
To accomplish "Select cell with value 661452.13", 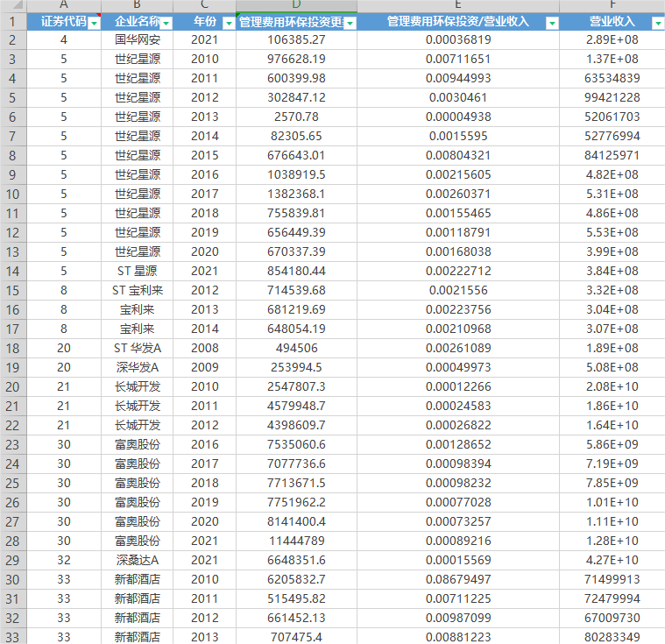I will click(x=296, y=618).
